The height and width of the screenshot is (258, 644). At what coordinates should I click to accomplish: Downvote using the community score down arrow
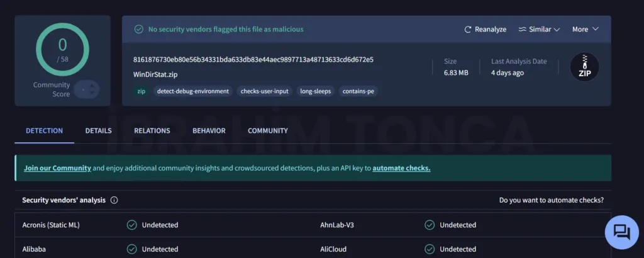[x=92, y=93]
